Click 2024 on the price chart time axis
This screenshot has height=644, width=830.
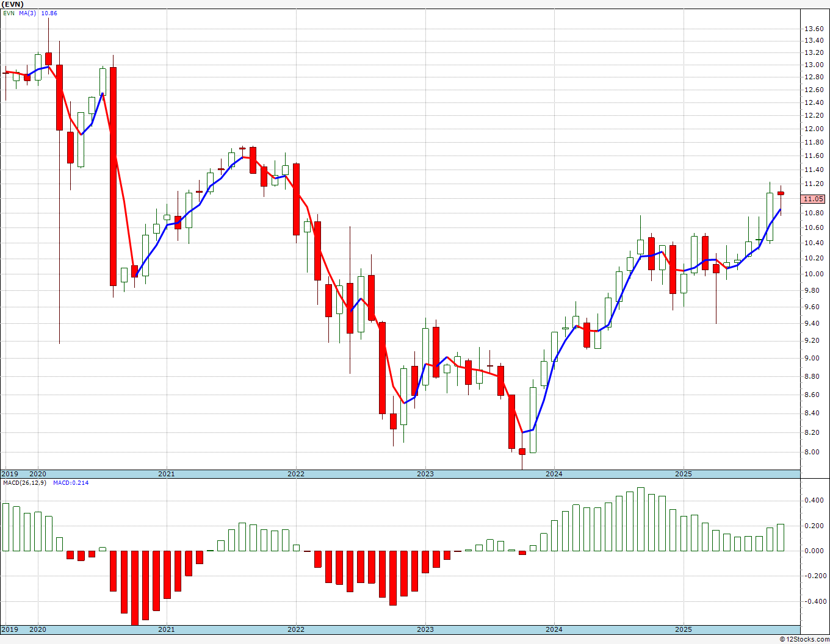554,474
